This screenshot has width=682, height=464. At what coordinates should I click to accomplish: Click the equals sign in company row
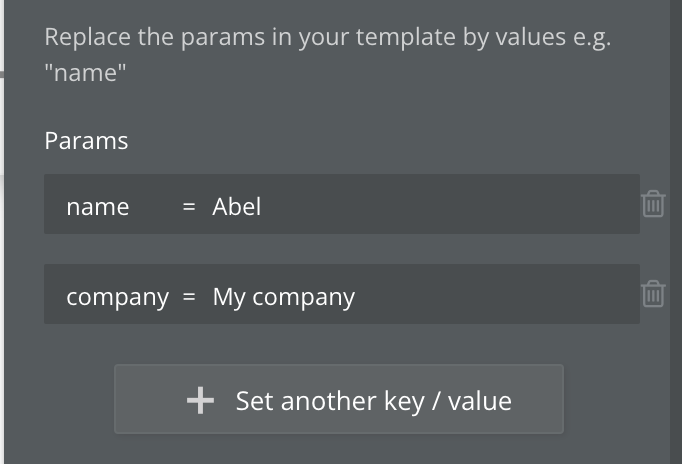coord(189,297)
